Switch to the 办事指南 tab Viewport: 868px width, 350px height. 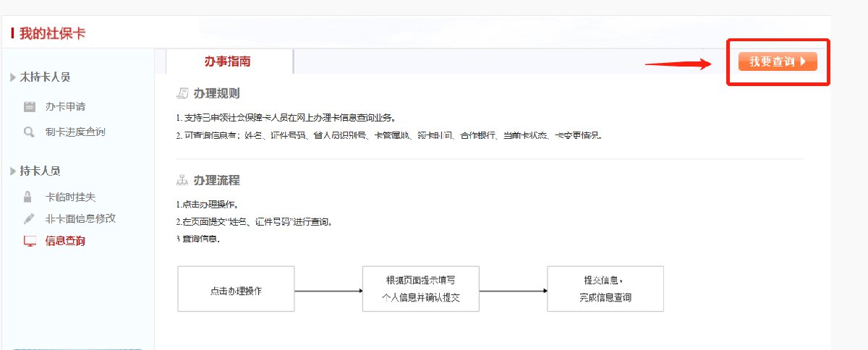coord(229,61)
